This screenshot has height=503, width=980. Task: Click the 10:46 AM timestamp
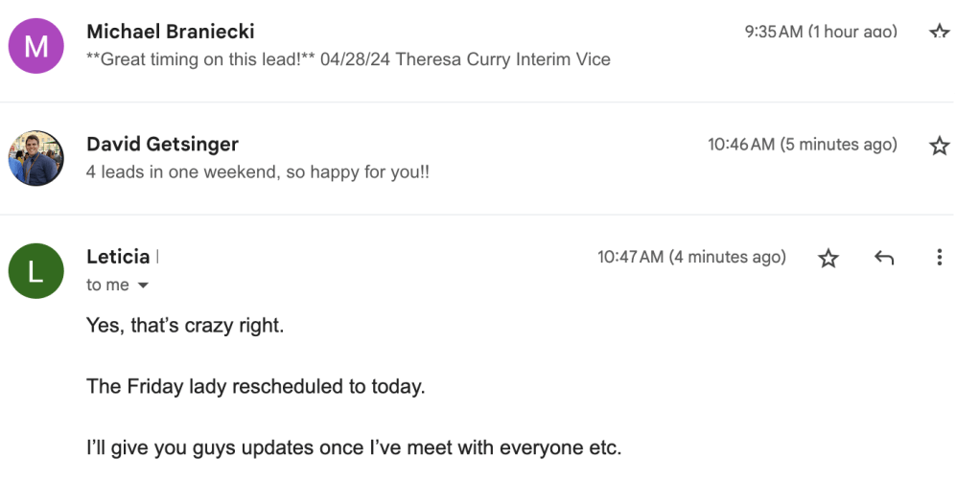[x=802, y=145]
